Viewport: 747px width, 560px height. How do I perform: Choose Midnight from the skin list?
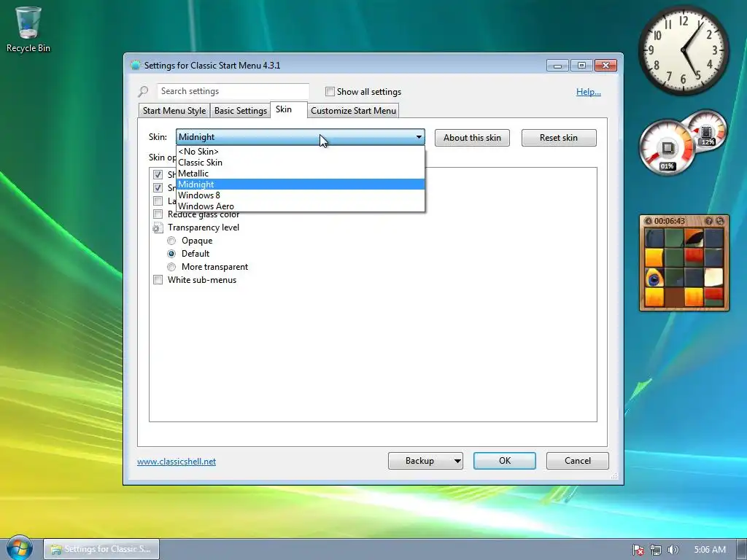(300, 184)
